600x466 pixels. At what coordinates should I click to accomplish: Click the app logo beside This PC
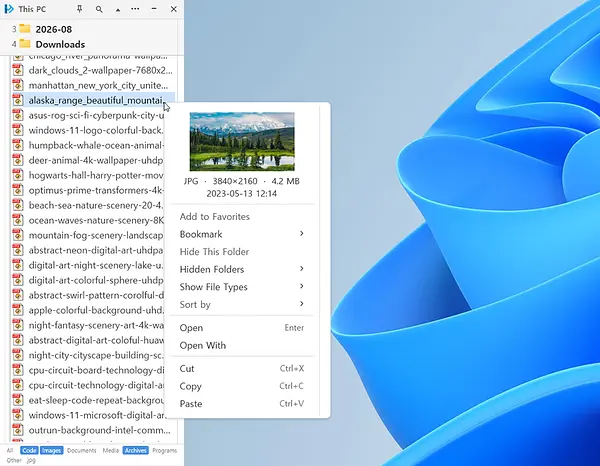[9, 9]
